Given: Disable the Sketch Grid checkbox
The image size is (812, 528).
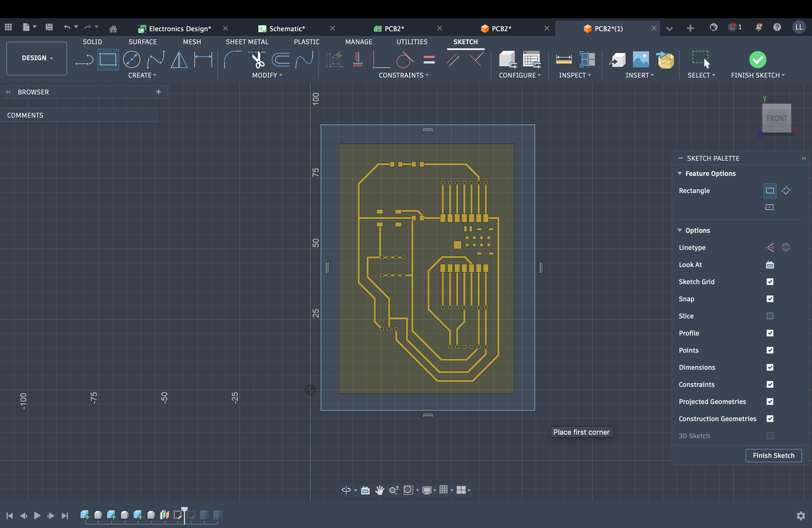Looking at the screenshot, I should (770, 282).
